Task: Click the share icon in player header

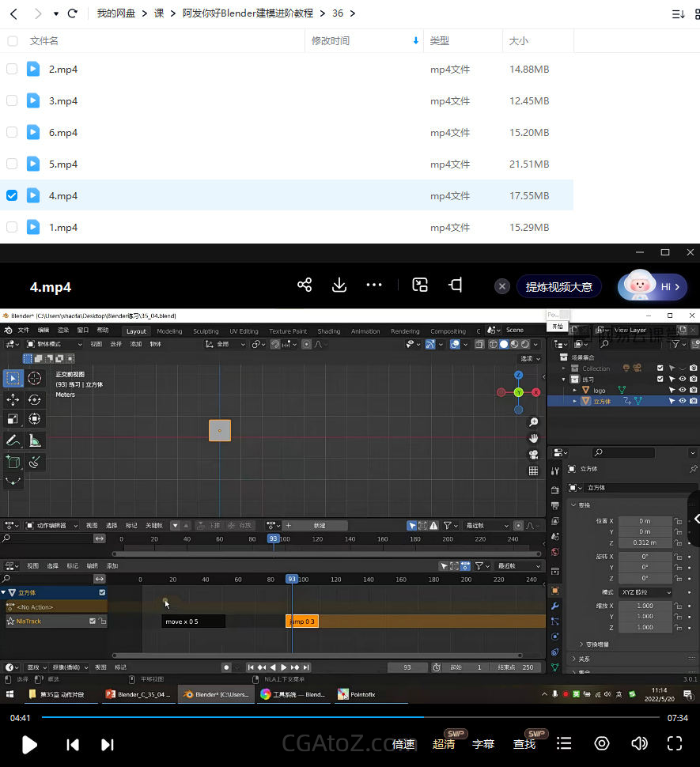Action: tap(305, 285)
